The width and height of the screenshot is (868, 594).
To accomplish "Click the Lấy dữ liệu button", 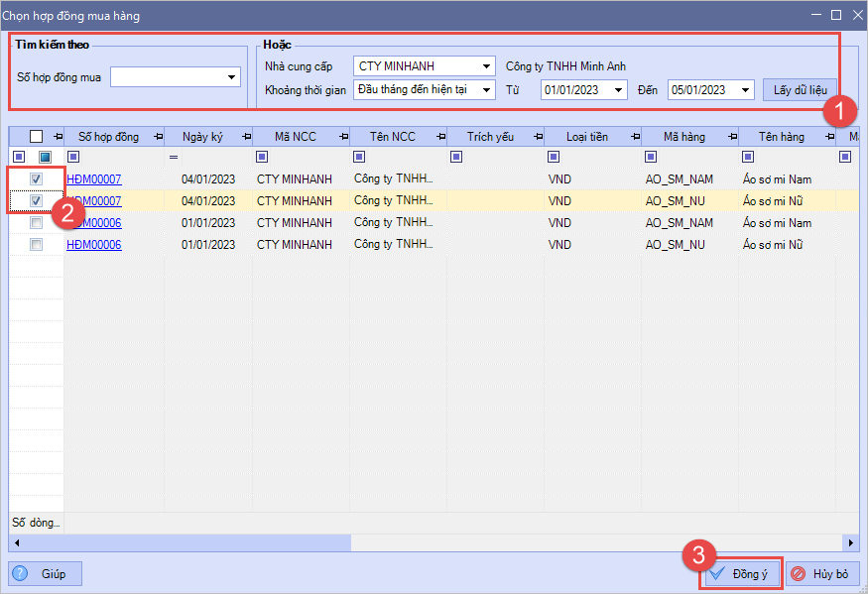I will [800, 90].
